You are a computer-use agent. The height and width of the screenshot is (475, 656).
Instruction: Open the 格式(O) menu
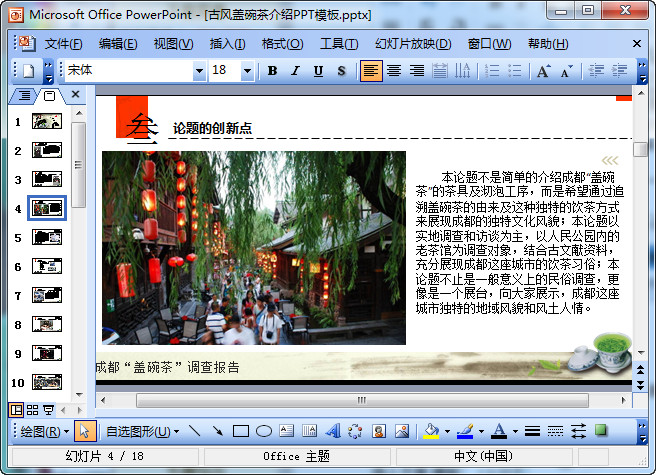click(x=282, y=44)
